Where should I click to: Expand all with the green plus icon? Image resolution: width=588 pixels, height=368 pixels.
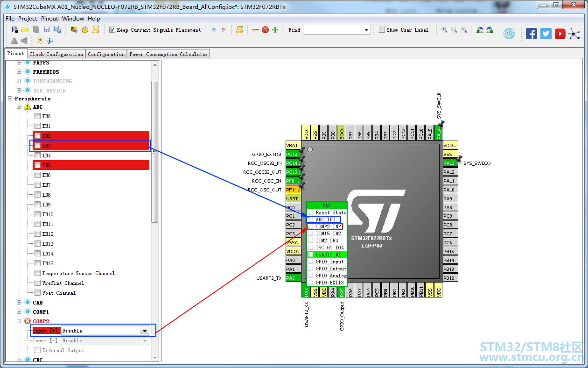coord(275,30)
